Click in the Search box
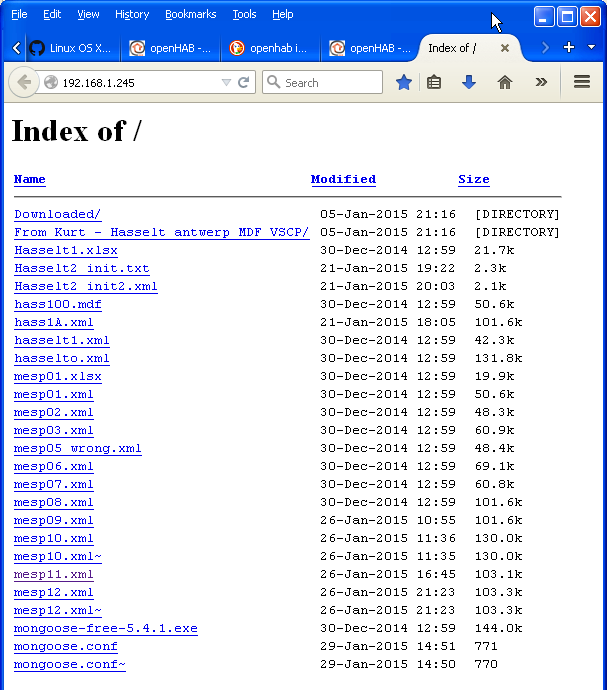607x690 pixels. pyautogui.click(x=325, y=83)
